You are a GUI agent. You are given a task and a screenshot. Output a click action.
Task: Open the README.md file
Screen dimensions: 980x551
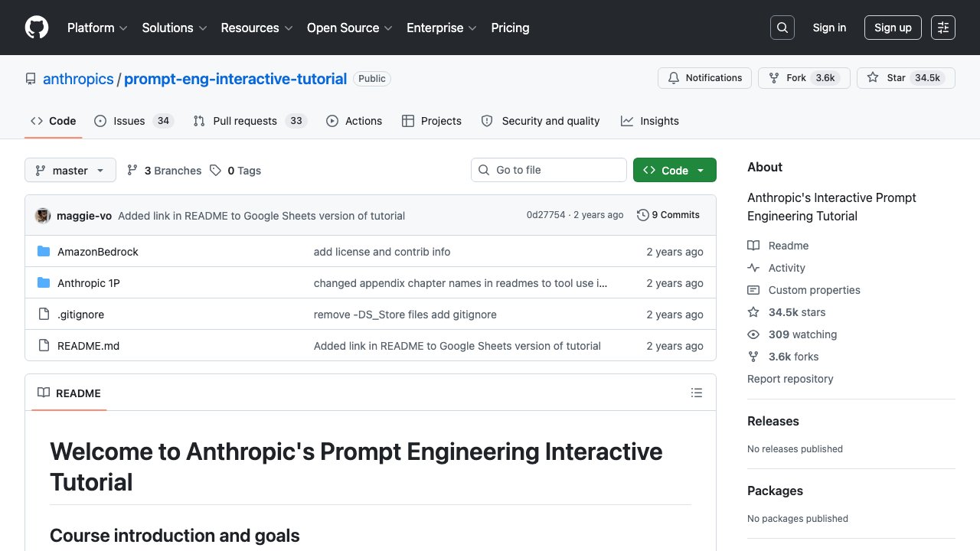coord(89,346)
